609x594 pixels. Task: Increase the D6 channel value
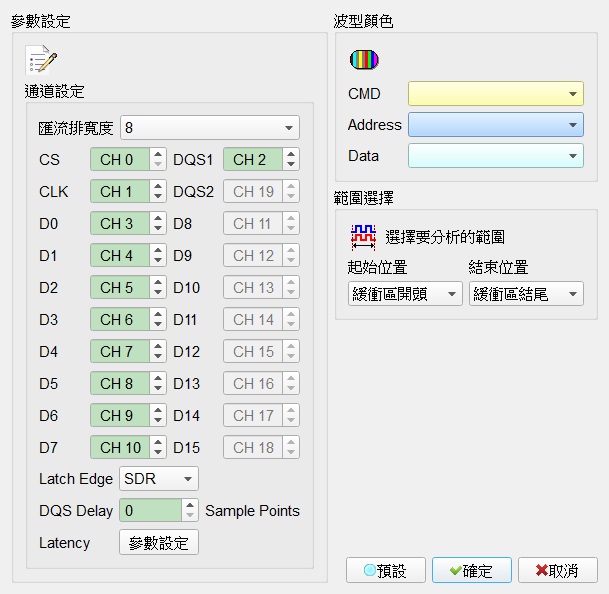(x=158, y=410)
